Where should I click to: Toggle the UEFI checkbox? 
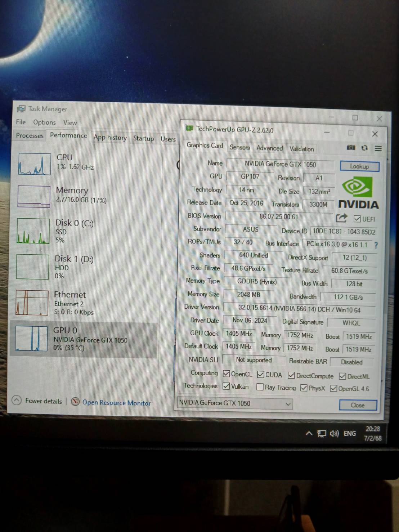pyautogui.click(x=357, y=219)
